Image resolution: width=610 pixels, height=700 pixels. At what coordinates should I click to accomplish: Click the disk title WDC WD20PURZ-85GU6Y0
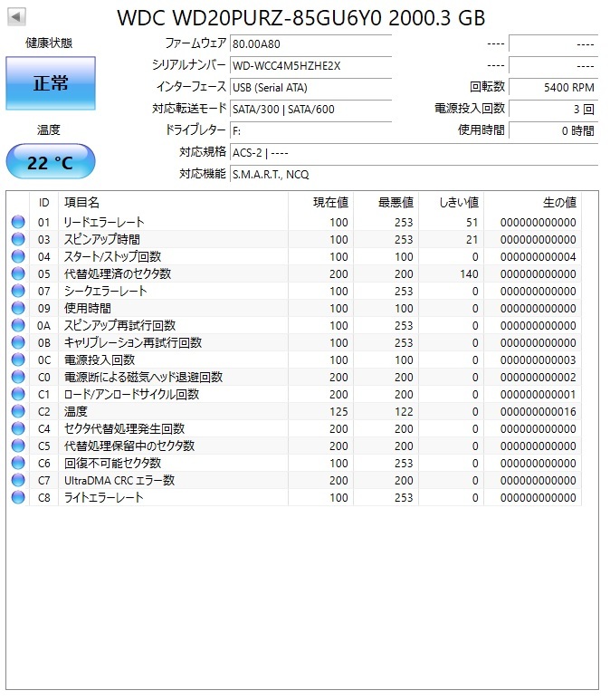point(249,18)
